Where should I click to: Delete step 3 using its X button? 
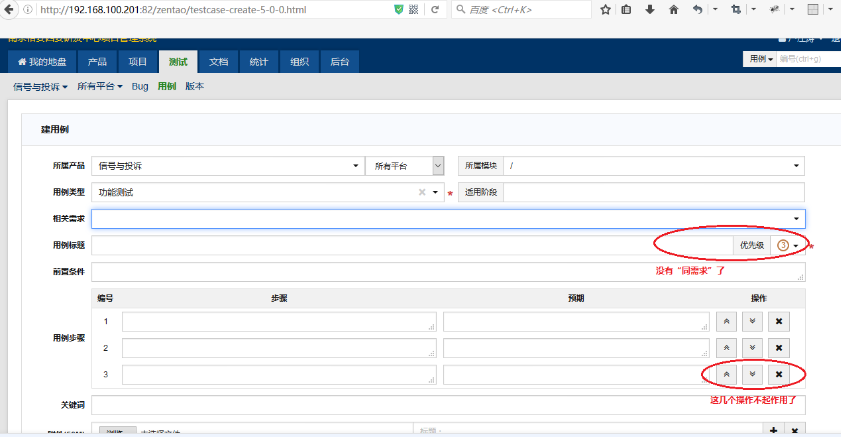point(779,375)
